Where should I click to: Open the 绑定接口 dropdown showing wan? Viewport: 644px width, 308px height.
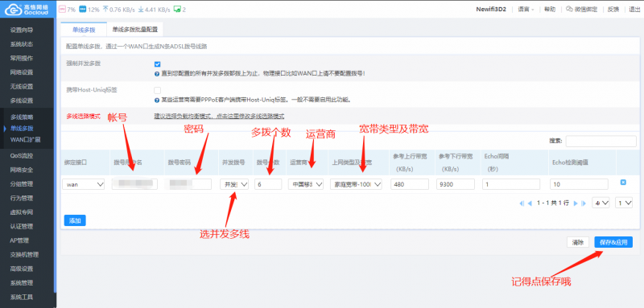click(x=84, y=184)
